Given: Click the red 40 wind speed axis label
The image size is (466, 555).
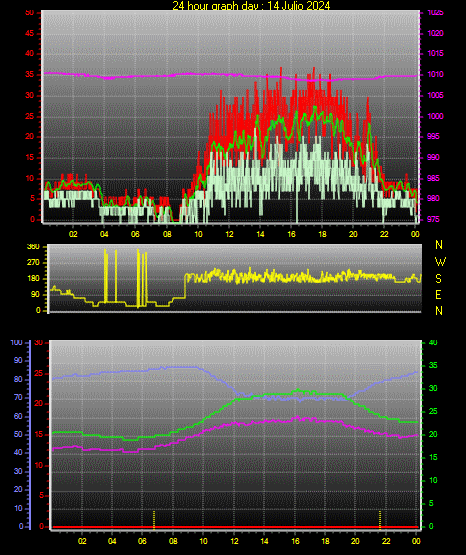Looking at the screenshot, I should pyautogui.click(x=30, y=53).
